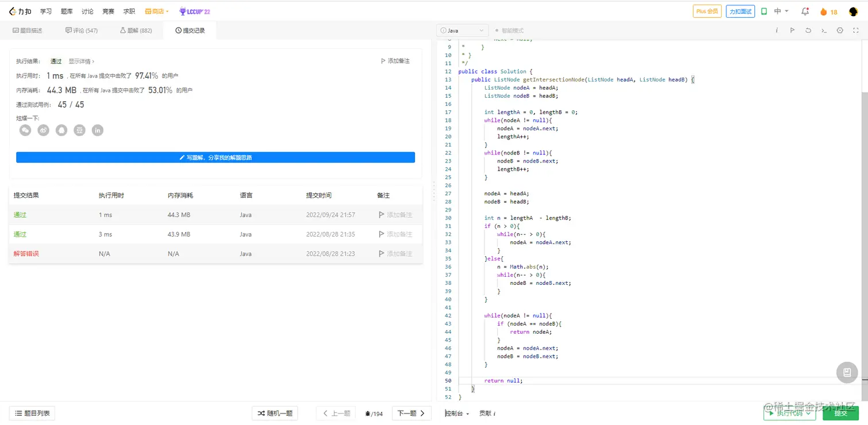This screenshot has height=425, width=868.
Task: Click the flag-shaped icon in the editor toolbar
Action: click(792, 30)
